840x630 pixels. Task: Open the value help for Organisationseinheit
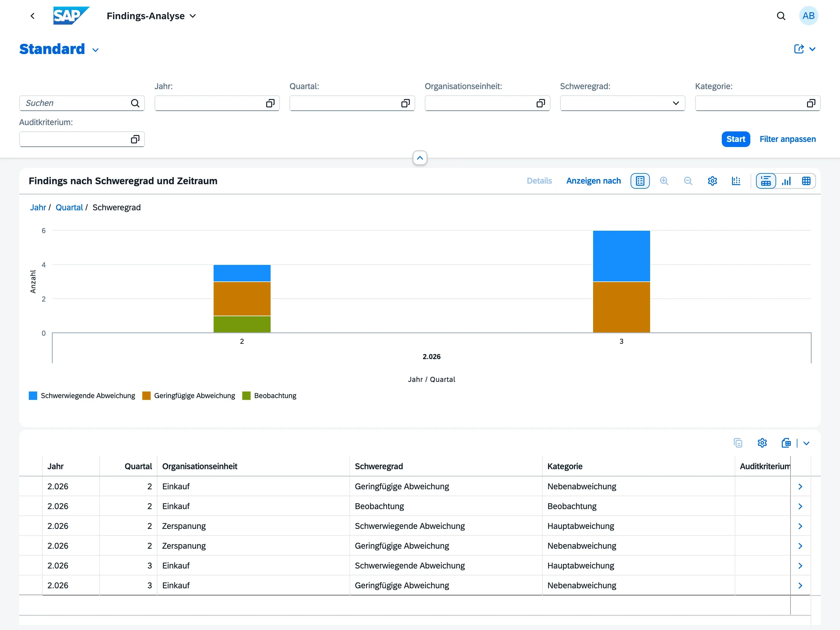coord(540,103)
